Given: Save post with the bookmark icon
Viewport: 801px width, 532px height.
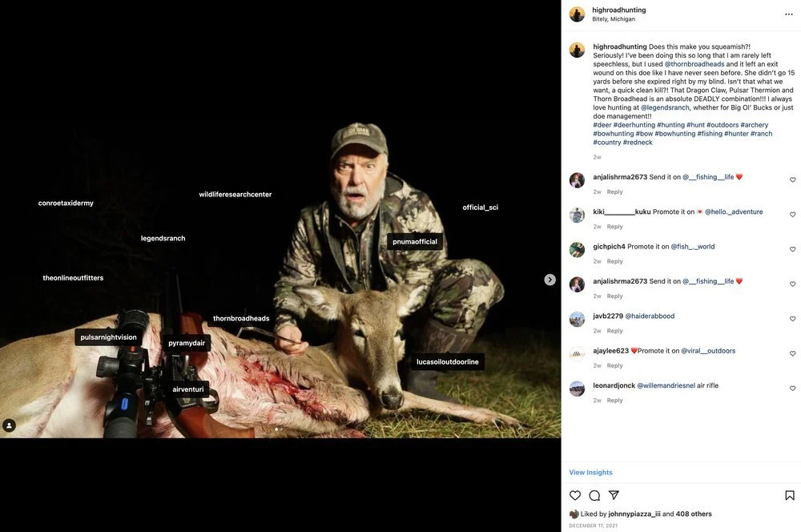Looking at the screenshot, I should pyautogui.click(x=790, y=495).
